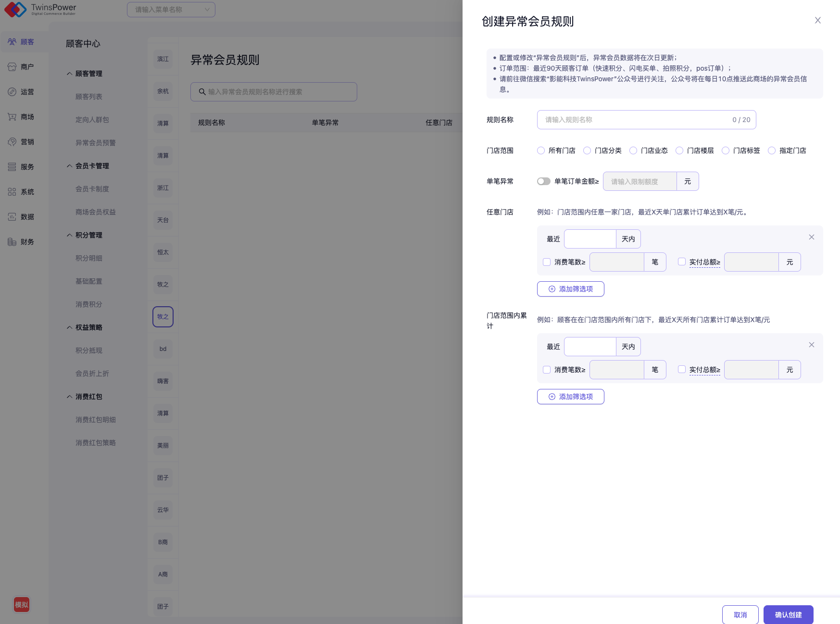840x624 pixels.
Task: Collapse the 顾客管理 menu group
Action: (70, 74)
